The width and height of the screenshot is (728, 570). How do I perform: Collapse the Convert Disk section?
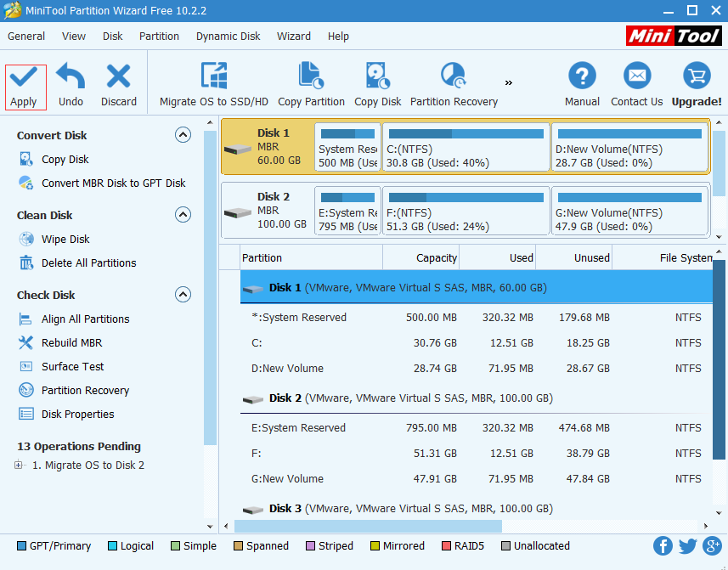pos(183,135)
